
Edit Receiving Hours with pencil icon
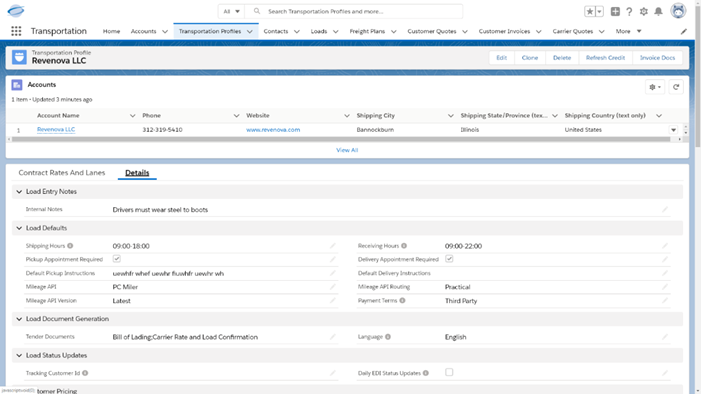(665, 246)
